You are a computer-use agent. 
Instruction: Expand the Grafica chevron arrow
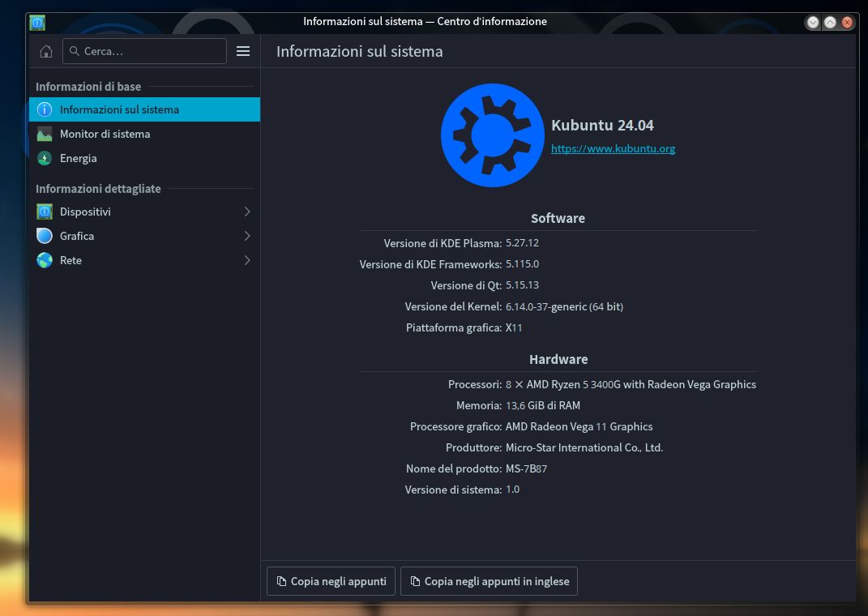pyautogui.click(x=247, y=236)
